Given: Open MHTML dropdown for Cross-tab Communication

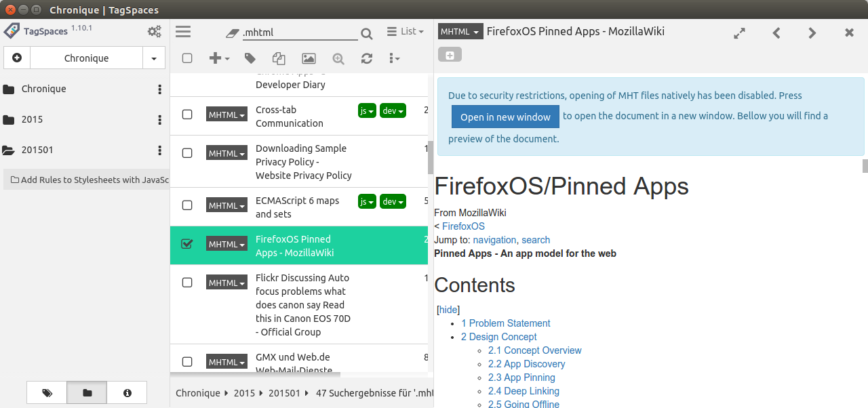Looking at the screenshot, I should tap(226, 115).
